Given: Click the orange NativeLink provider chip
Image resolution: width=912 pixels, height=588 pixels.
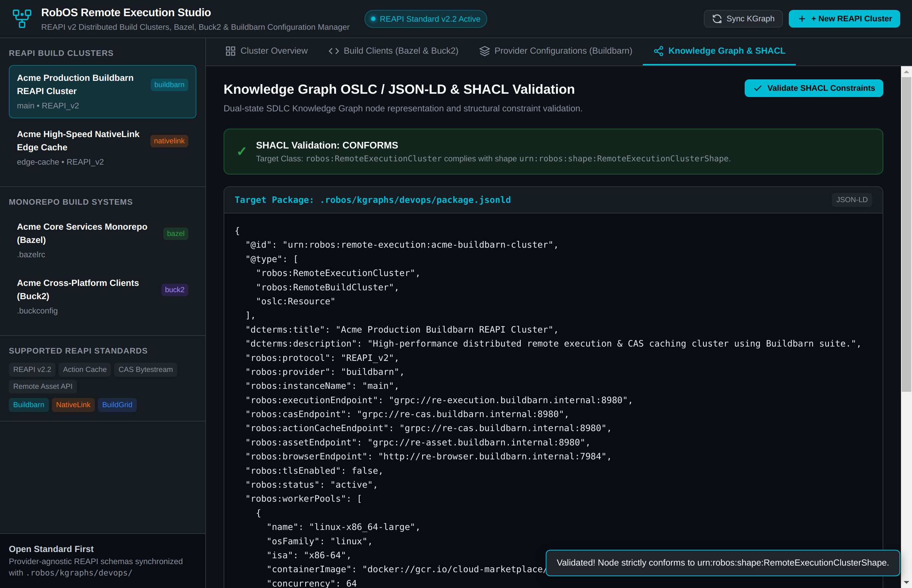Looking at the screenshot, I should tap(73, 405).
